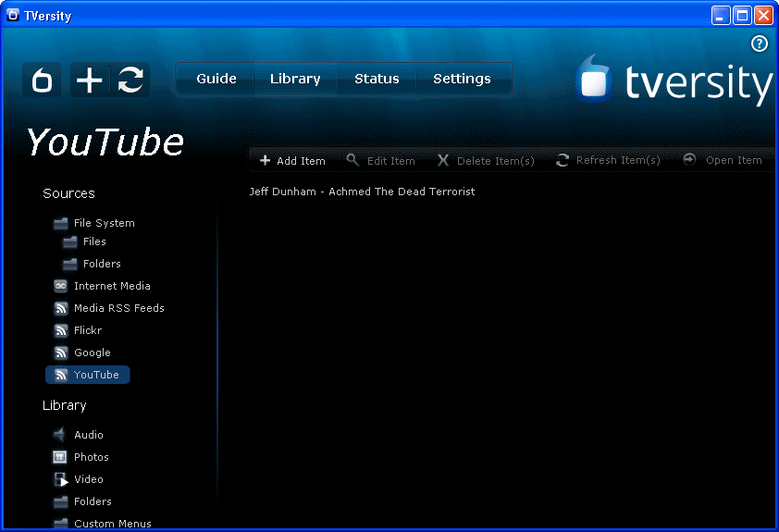Click the Media RSS Feeds icon
Screen dimensions: 779x532
pos(61,308)
